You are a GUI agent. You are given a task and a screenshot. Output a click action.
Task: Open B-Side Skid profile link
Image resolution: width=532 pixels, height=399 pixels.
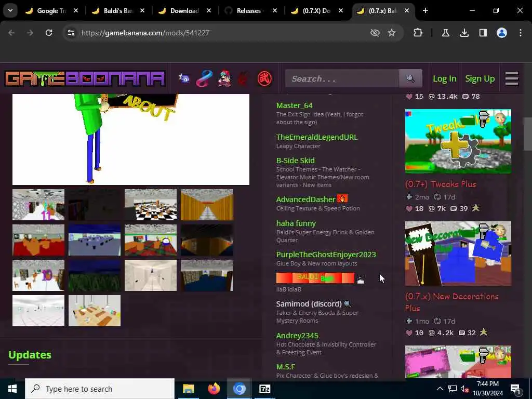[295, 161]
